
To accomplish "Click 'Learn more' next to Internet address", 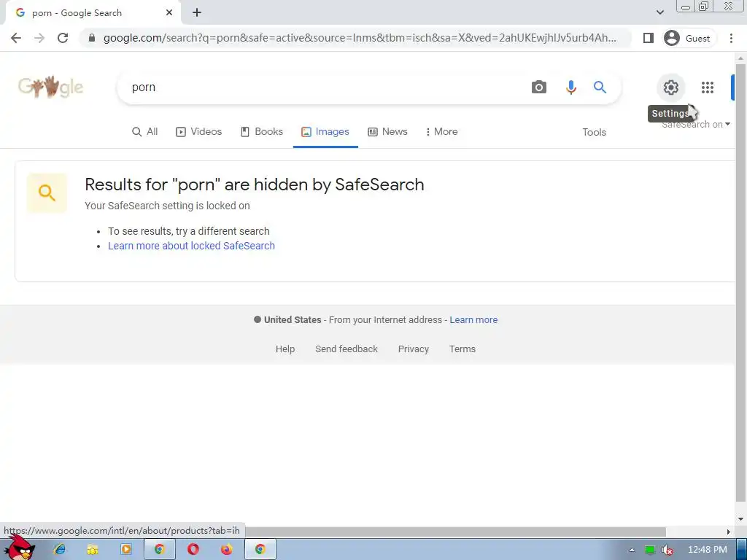I will 473,320.
